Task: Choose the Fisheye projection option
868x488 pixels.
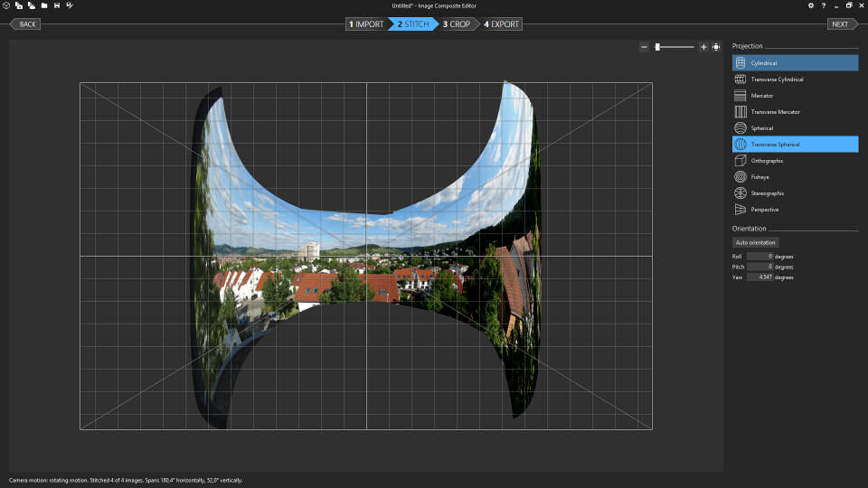Action: tap(795, 177)
